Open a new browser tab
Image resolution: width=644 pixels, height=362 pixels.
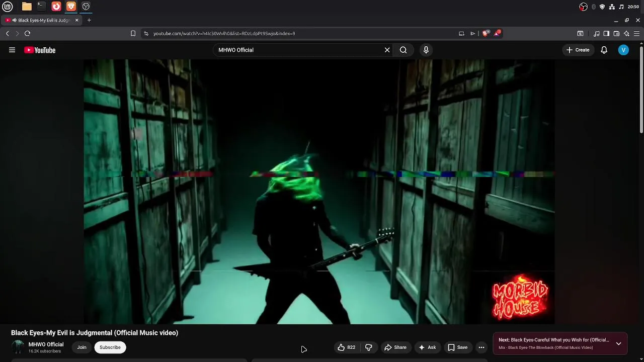click(x=89, y=20)
